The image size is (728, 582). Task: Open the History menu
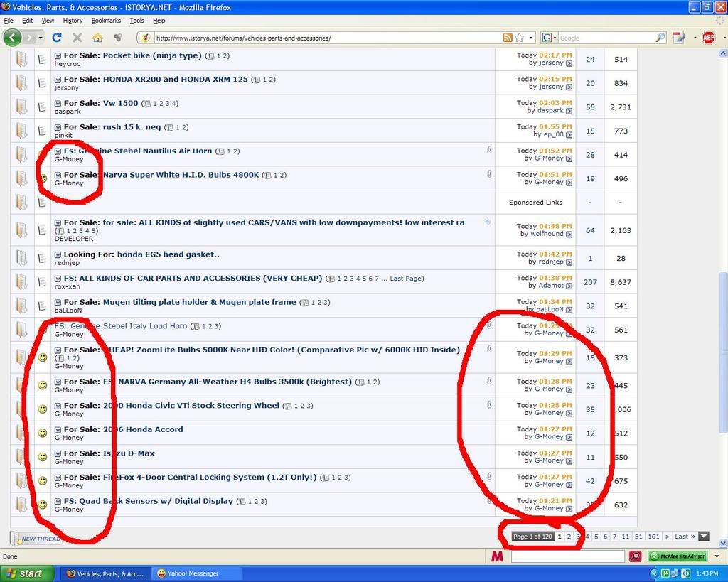tap(73, 21)
